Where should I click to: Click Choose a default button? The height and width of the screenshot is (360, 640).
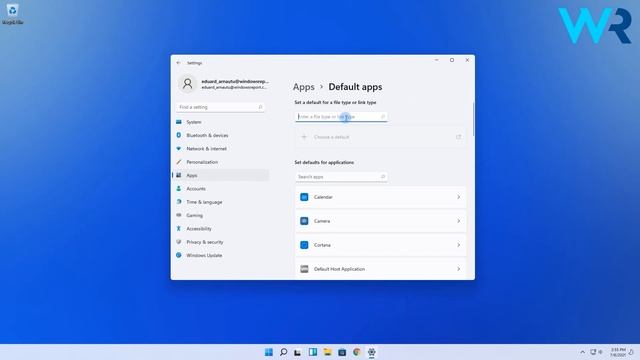380,137
